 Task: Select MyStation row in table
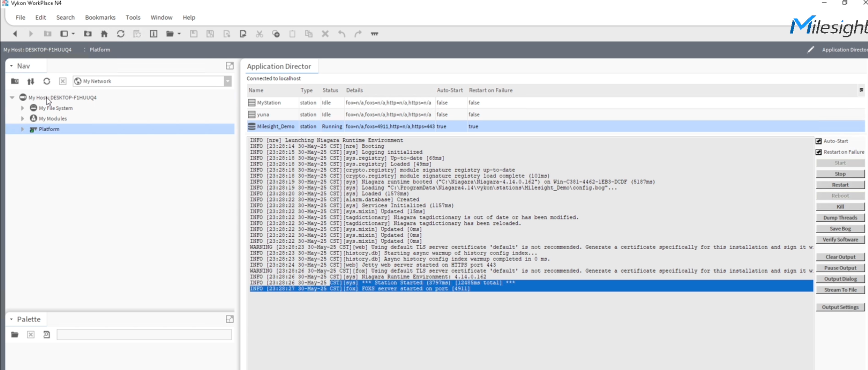click(556, 102)
